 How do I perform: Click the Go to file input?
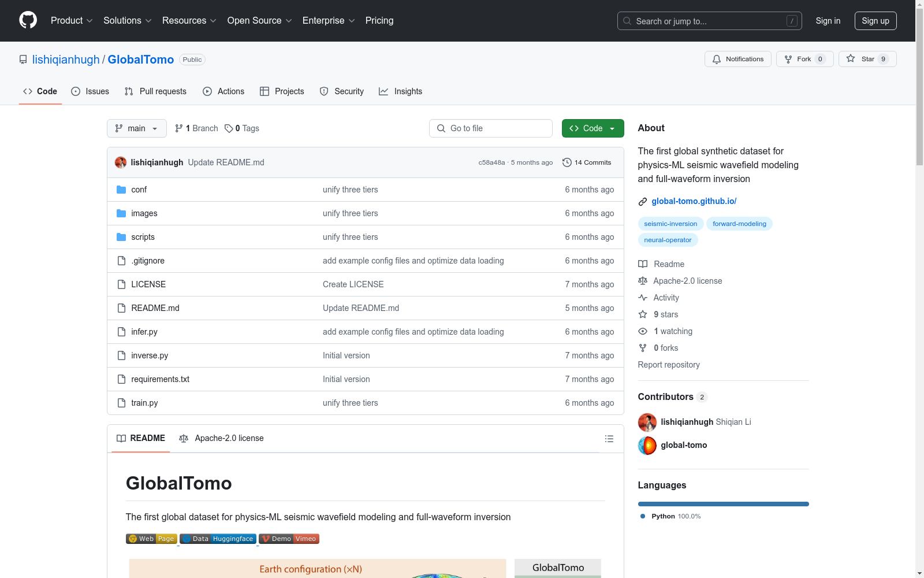click(x=491, y=128)
